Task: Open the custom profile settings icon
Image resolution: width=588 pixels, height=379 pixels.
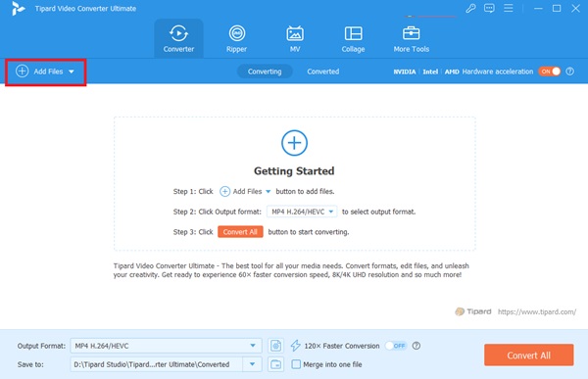Action: (x=275, y=346)
